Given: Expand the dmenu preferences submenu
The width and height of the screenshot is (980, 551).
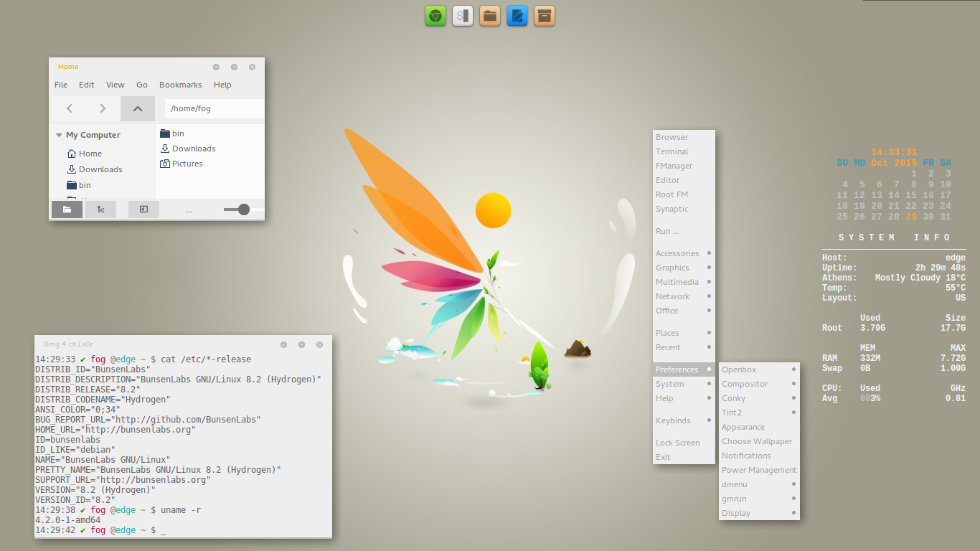Looking at the screenshot, I should tap(759, 484).
